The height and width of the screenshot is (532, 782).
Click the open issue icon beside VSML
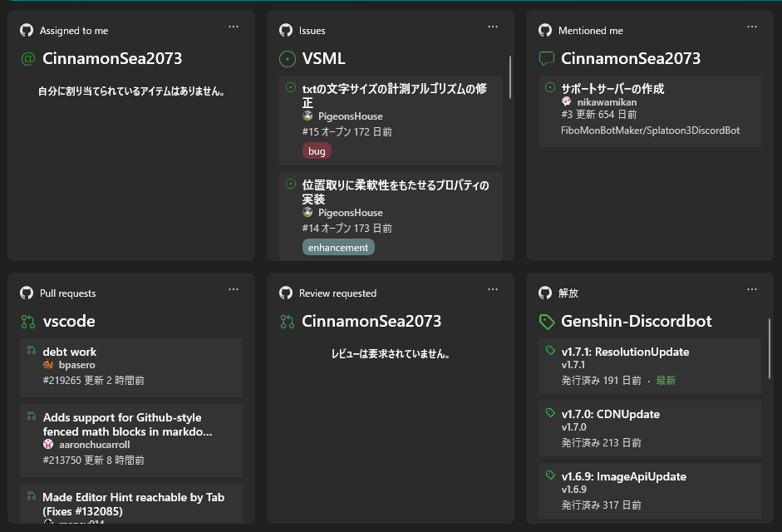point(288,59)
